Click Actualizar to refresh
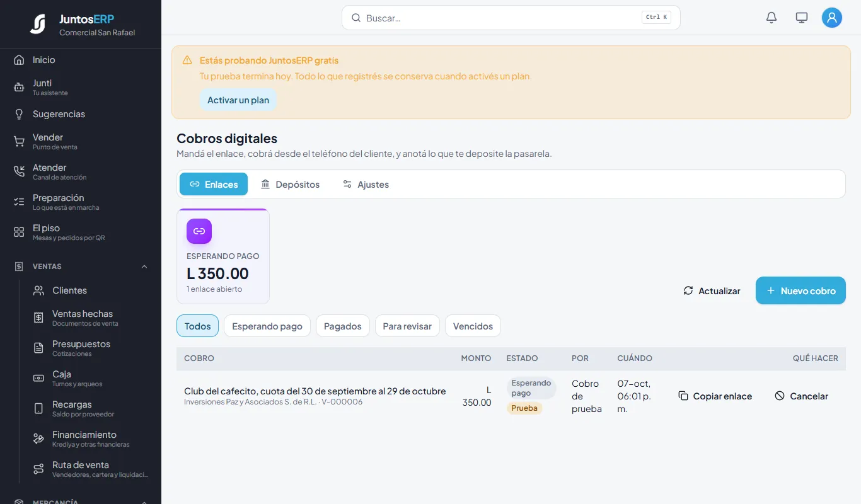Screen dimensions: 861x504 coord(712,290)
